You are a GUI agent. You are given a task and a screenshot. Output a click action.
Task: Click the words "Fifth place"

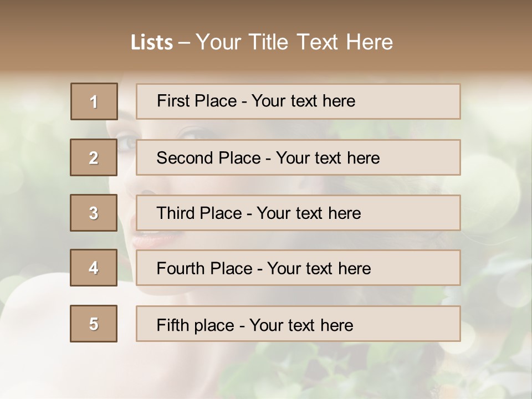tap(195, 325)
